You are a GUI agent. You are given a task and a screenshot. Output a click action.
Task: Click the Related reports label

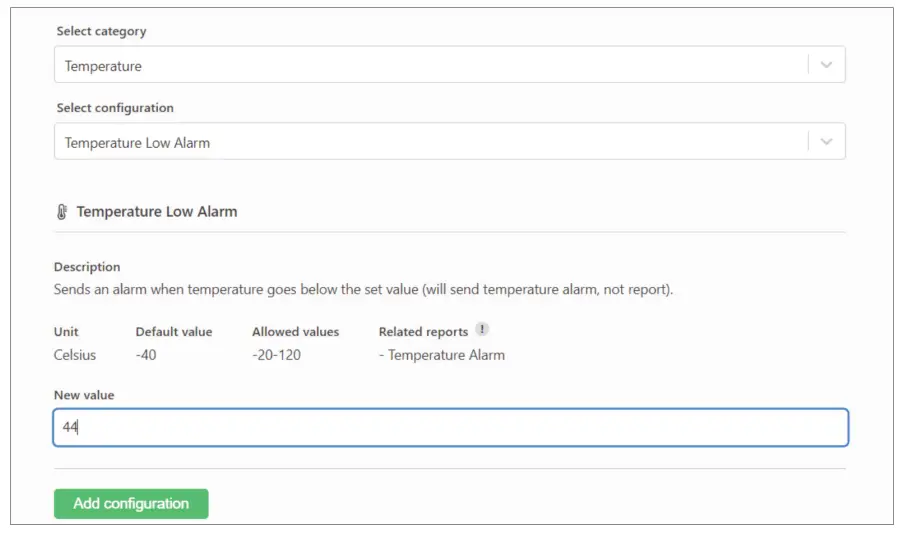coord(423,331)
